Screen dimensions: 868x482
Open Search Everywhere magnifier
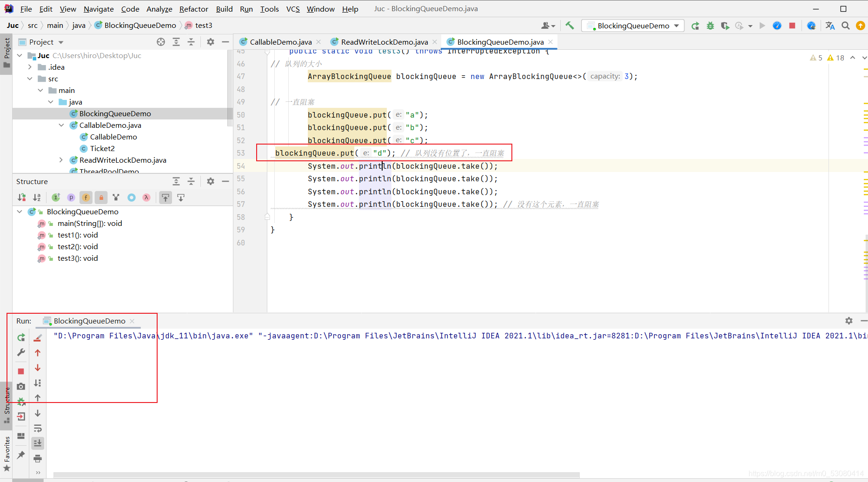(846, 26)
